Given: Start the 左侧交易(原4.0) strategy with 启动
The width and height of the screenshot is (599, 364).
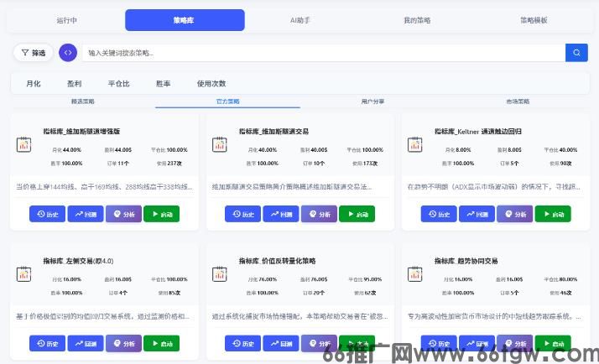Looking at the screenshot, I should pyautogui.click(x=162, y=343).
